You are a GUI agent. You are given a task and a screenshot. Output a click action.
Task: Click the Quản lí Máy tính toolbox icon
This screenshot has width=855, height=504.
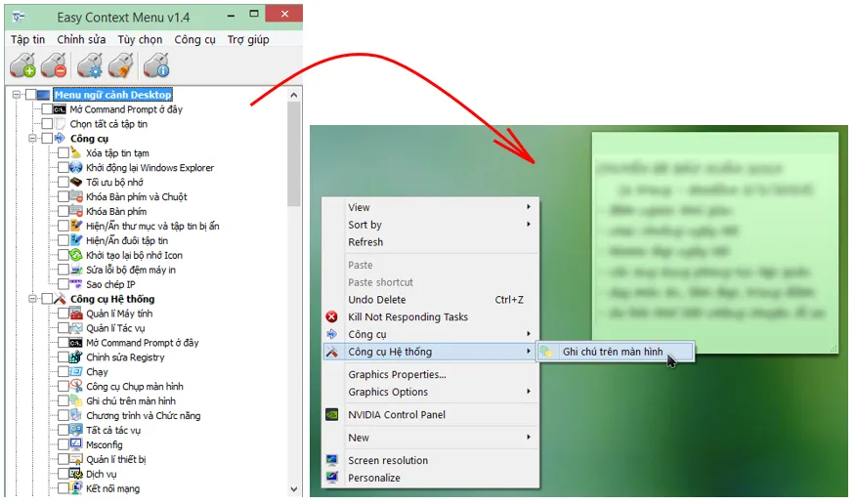pyautogui.click(x=76, y=314)
